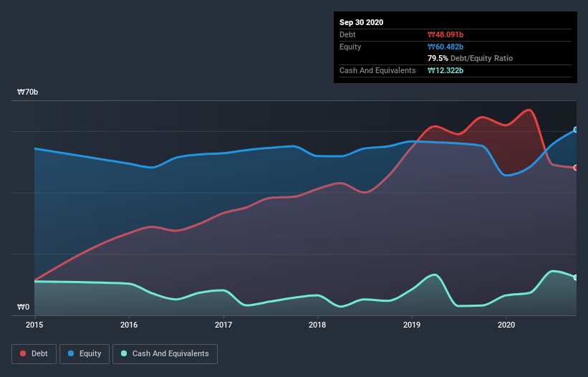588x377 pixels.
Task: Click the ₩0 y-axis label
Action: point(23,307)
